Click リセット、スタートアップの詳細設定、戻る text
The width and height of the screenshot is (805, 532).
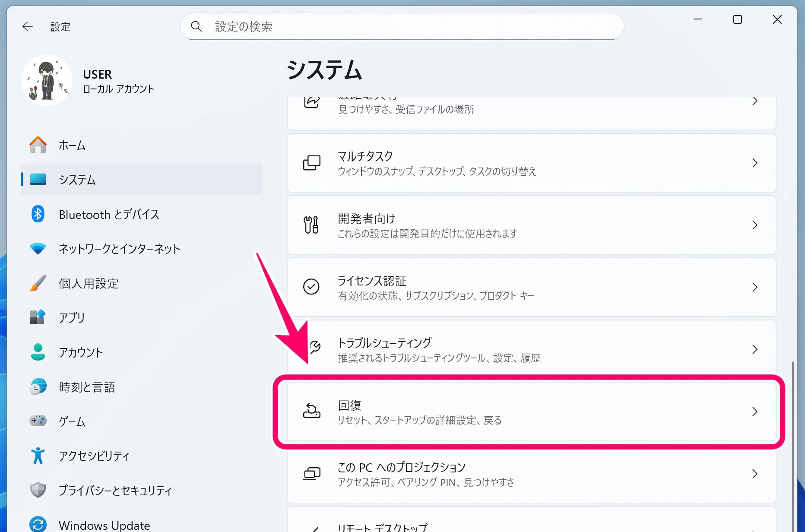[x=420, y=420]
